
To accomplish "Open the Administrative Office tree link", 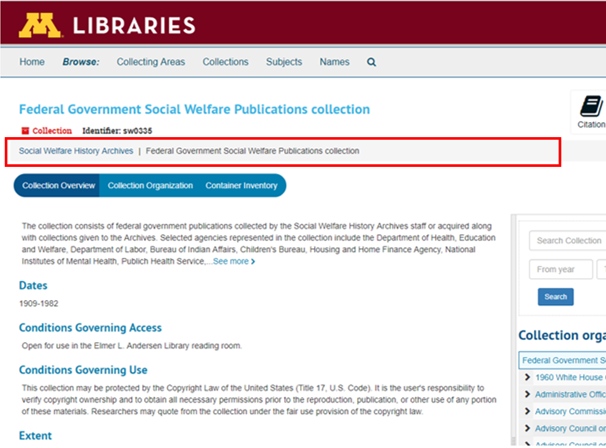I will pyautogui.click(x=570, y=394).
